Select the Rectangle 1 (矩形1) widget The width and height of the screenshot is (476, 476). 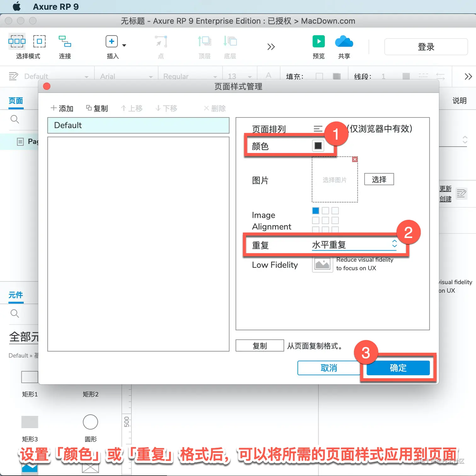click(30, 377)
